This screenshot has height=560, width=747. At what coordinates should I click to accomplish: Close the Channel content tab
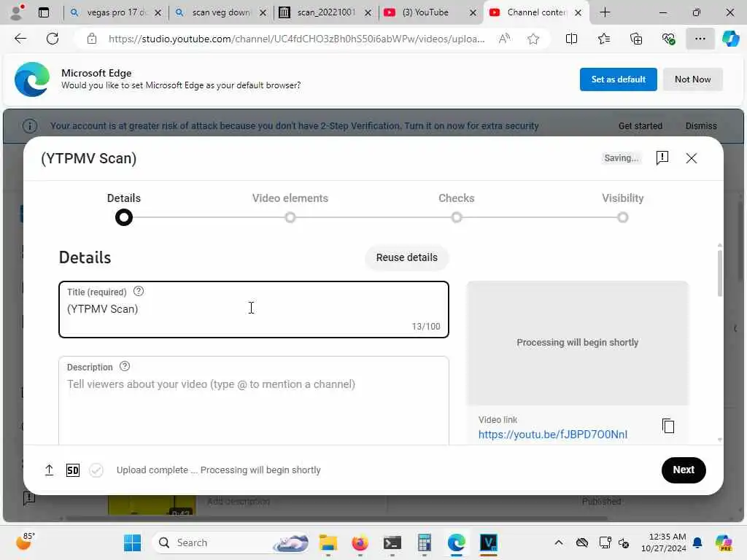578,13
